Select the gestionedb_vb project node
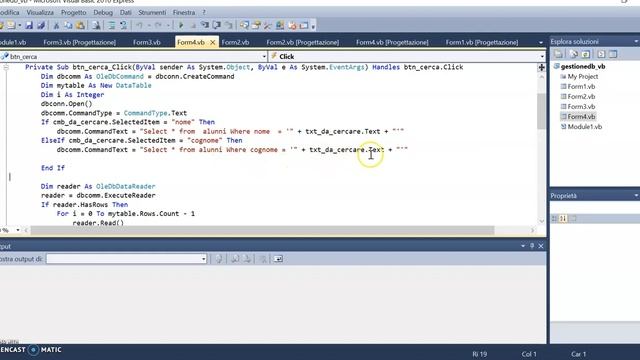The height and width of the screenshot is (360, 640). (582, 66)
